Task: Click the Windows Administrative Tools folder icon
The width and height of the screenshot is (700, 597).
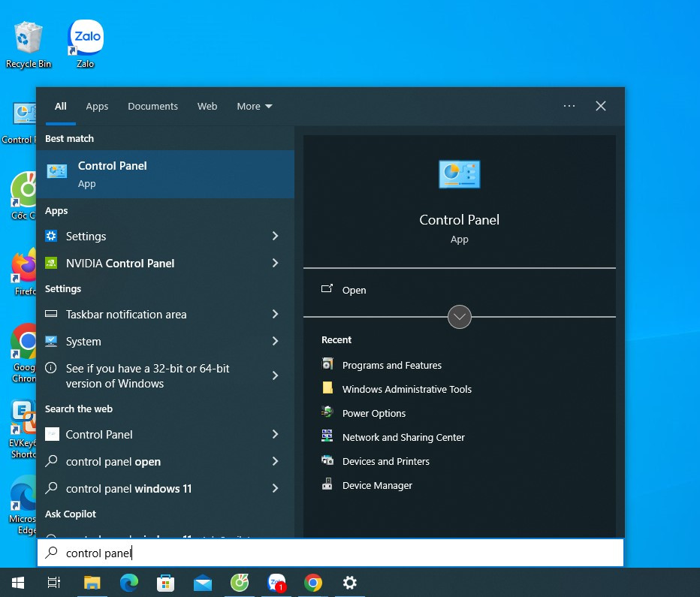Action: 327,387
